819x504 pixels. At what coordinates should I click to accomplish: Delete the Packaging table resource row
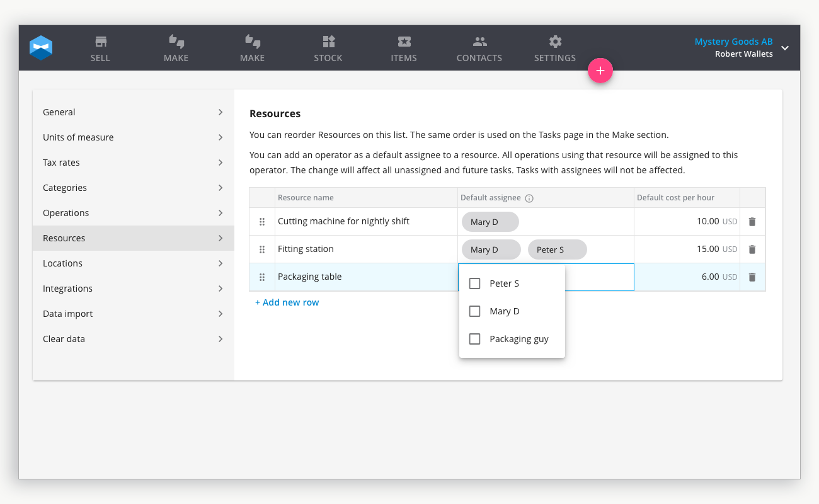752,277
